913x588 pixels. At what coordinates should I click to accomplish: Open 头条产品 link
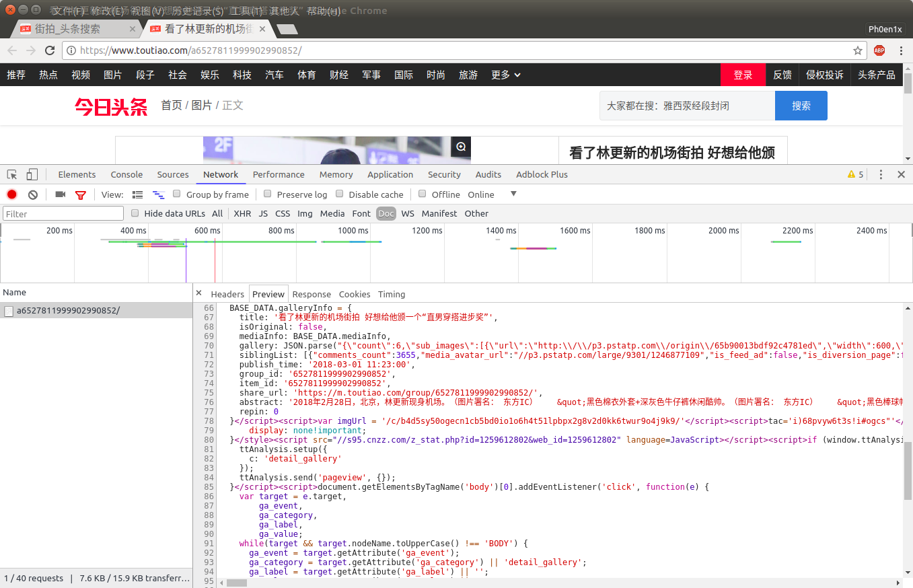pos(877,75)
